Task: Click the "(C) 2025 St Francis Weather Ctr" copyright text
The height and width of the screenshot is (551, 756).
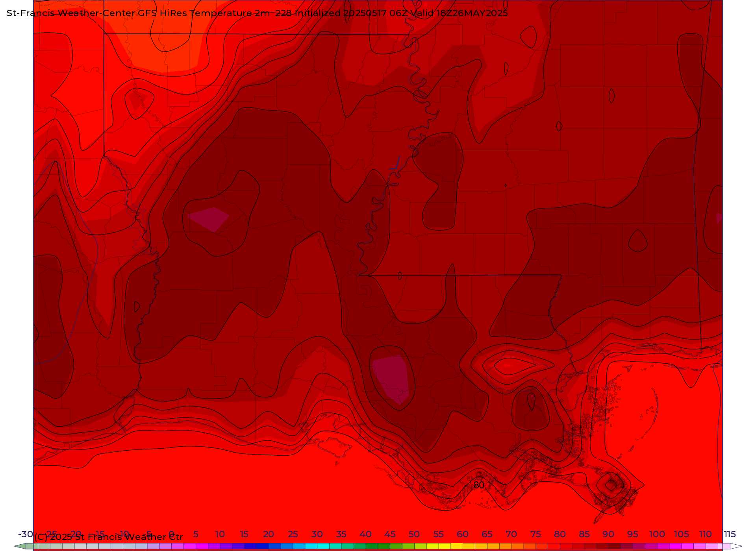Action: pyautogui.click(x=109, y=537)
